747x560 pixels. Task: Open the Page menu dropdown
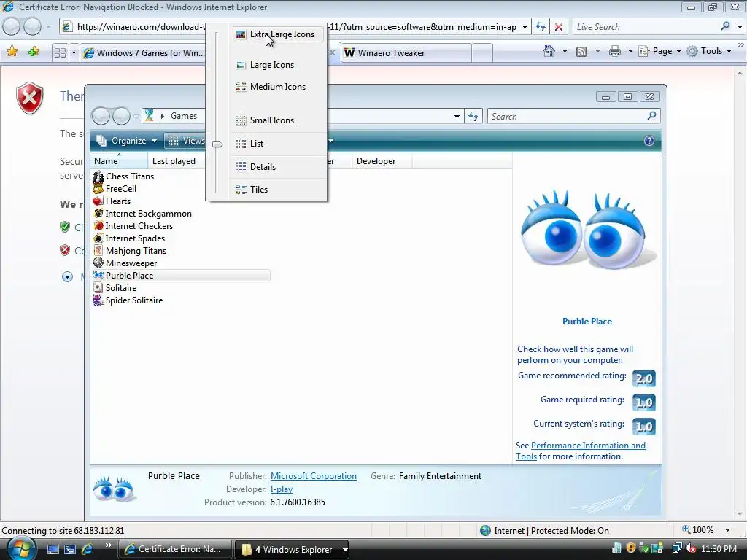point(659,51)
